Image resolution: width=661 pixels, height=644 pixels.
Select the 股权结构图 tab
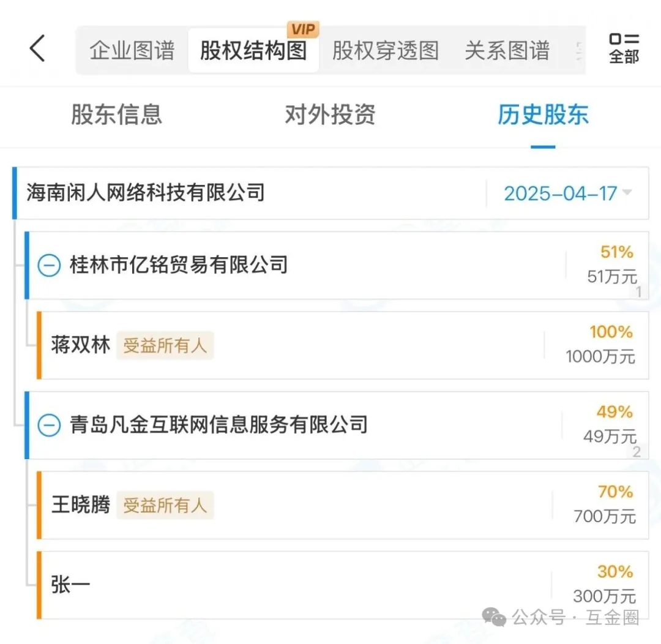[253, 50]
